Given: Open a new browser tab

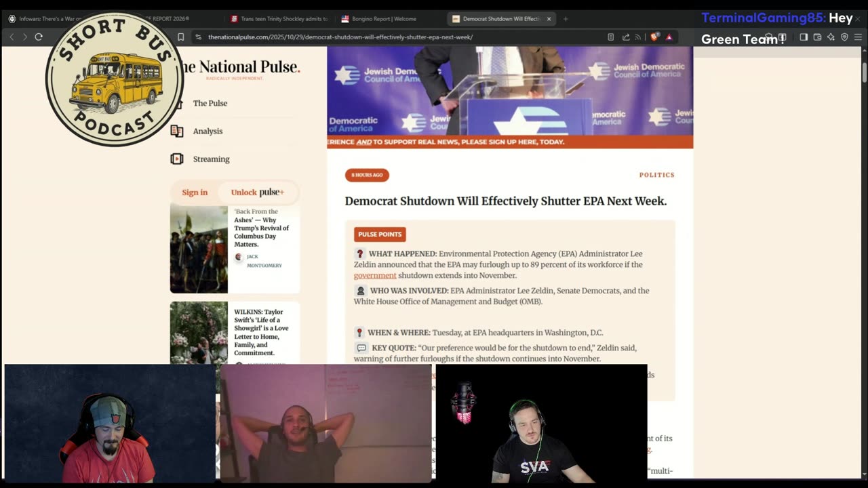Looking at the screenshot, I should click(566, 19).
